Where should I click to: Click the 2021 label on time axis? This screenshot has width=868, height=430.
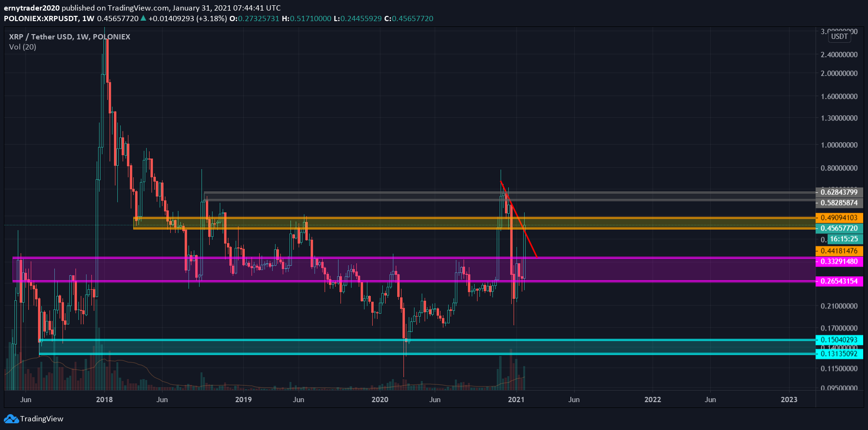(x=516, y=400)
